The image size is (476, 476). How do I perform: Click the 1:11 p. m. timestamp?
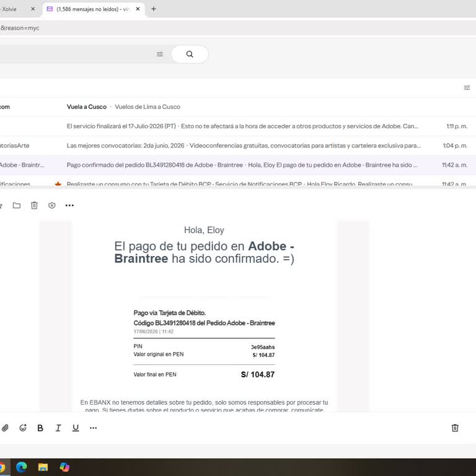(457, 126)
